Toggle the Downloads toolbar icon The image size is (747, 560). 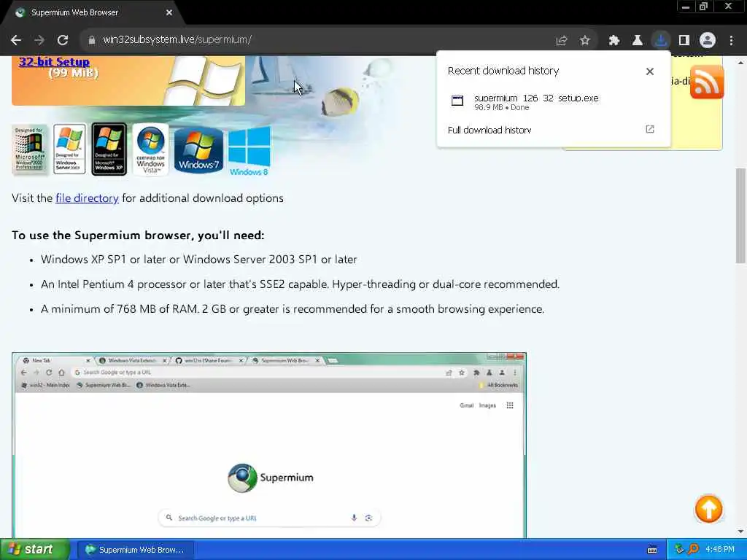(x=661, y=41)
